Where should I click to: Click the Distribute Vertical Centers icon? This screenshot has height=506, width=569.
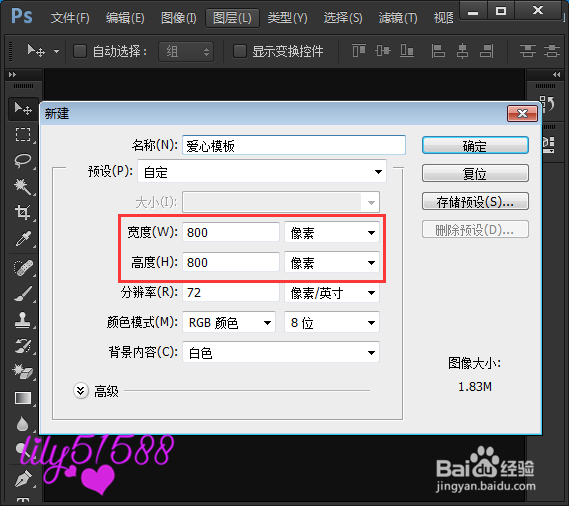552,51
